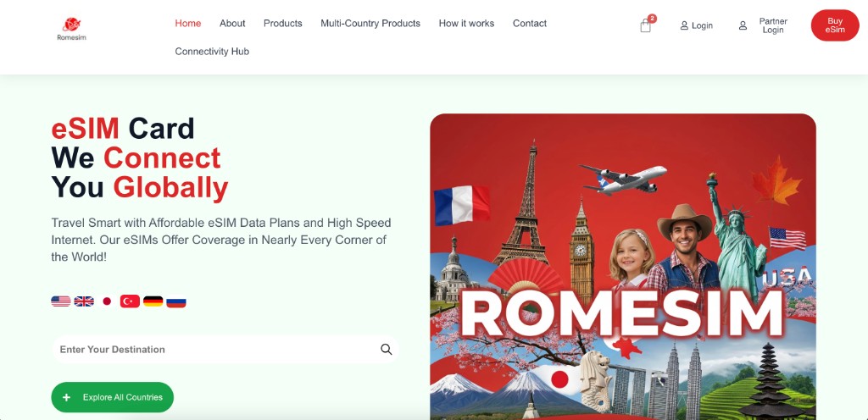Click the Login user icon
The width and height of the screenshot is (868, 420).
[x=684, y=25]
